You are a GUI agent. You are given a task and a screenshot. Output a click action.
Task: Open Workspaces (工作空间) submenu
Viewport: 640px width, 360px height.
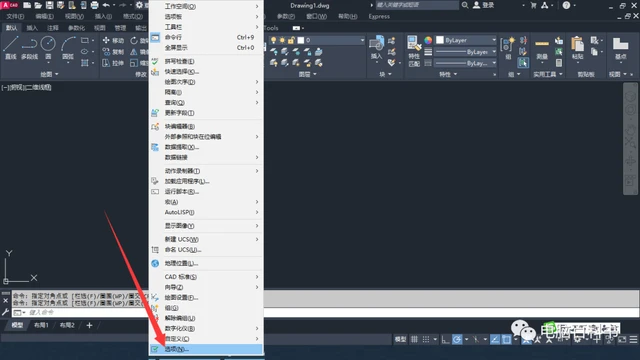tap(206, 7)
